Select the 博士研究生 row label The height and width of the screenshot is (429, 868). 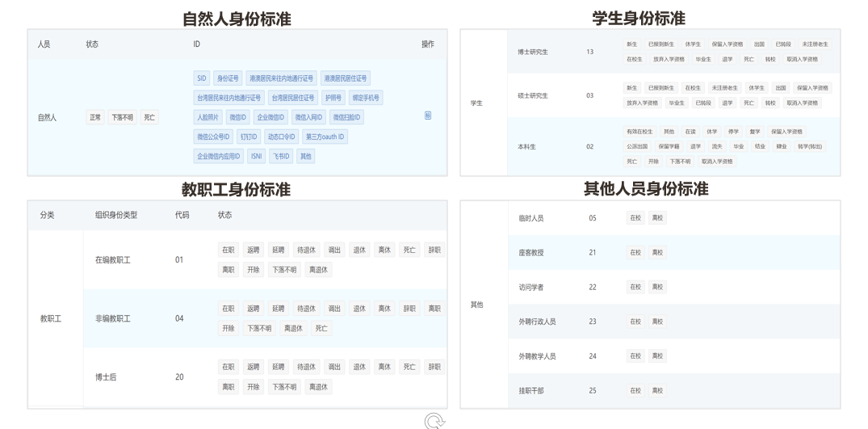[x=533, y=52]
